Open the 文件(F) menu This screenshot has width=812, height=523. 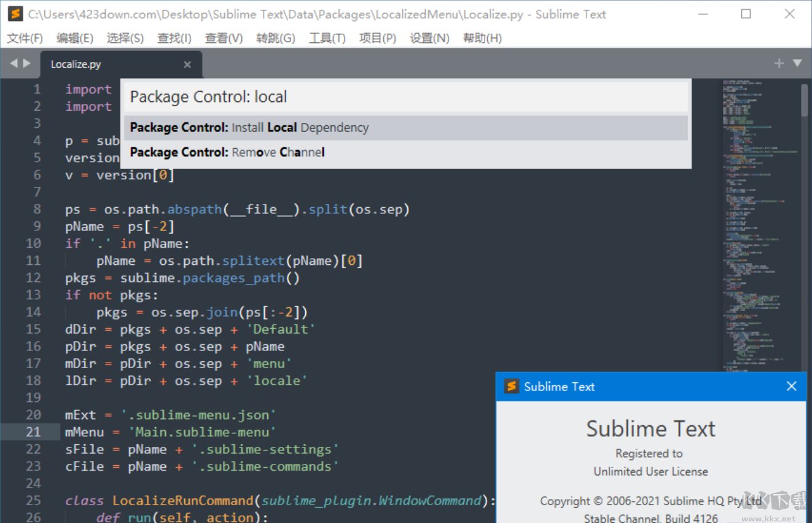click(x=25, y=37)
